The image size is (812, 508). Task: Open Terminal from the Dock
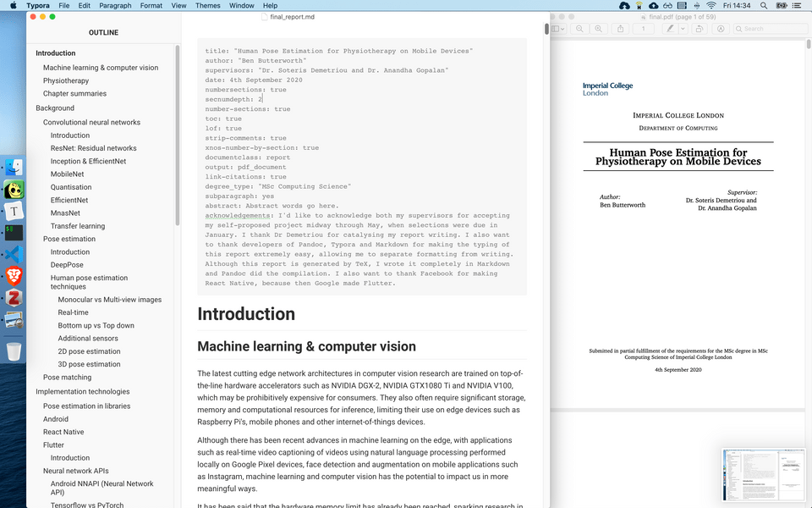pos(14,231)
